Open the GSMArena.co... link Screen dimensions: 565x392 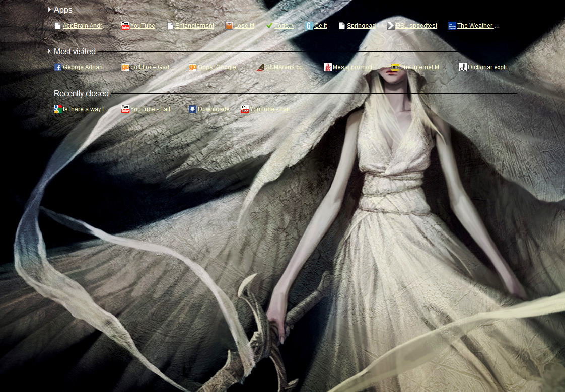tap(287, 67)
